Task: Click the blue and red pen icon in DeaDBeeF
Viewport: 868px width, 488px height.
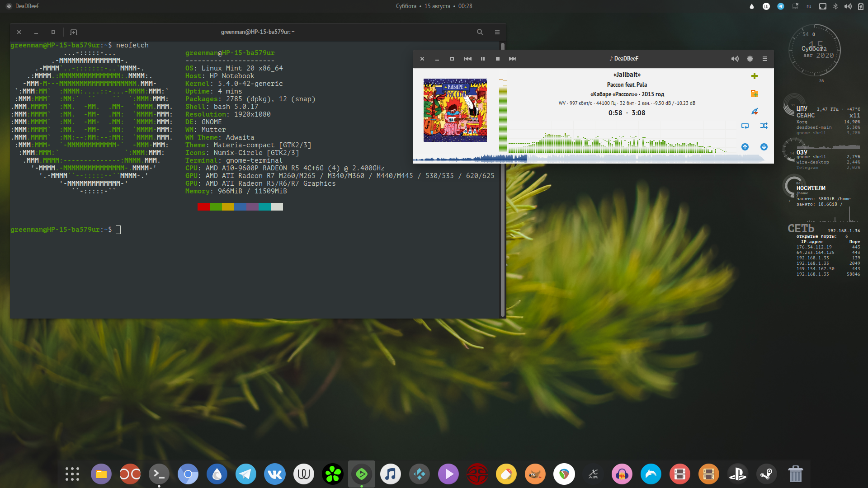Action: (755, 111)
